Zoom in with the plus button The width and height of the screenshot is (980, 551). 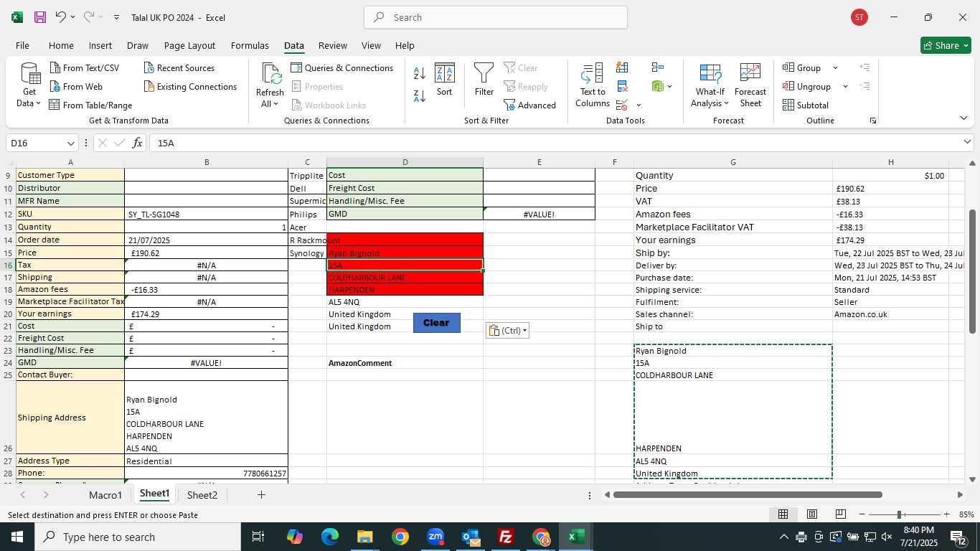tap(946, 514)
